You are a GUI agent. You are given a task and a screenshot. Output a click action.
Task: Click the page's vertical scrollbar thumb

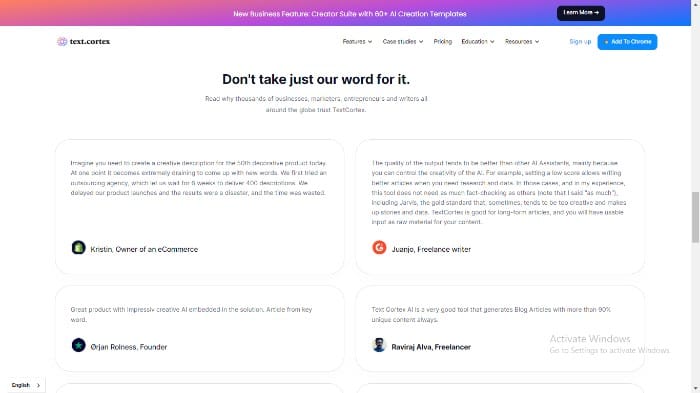tap(695, 217)
